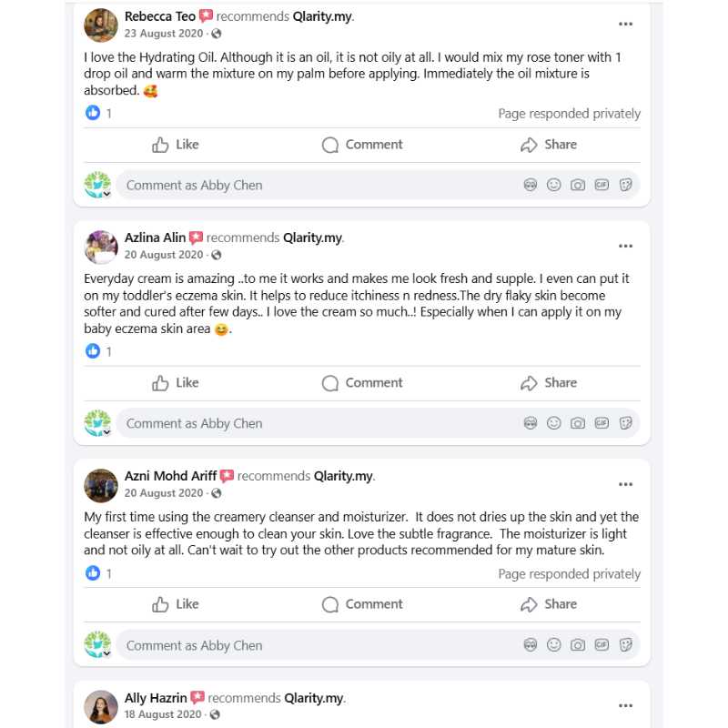Screen dimensions: 728x728
Task: Switch commenting profile on Rebecca's post
Action: [x=98, y=186]
